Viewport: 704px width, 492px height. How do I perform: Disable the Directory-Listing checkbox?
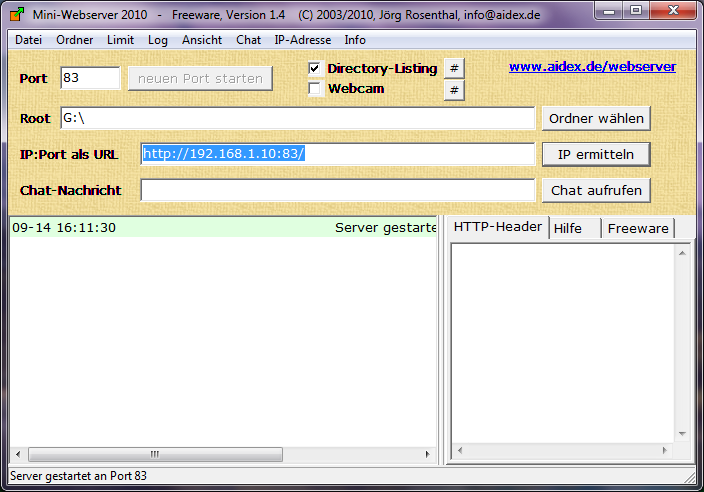[315, 68]
